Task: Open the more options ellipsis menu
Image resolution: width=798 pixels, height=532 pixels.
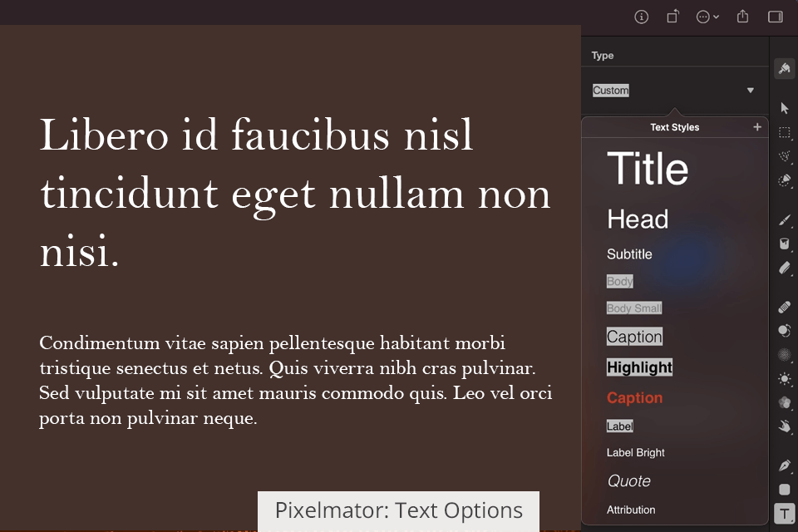Action: pos(707,17)
